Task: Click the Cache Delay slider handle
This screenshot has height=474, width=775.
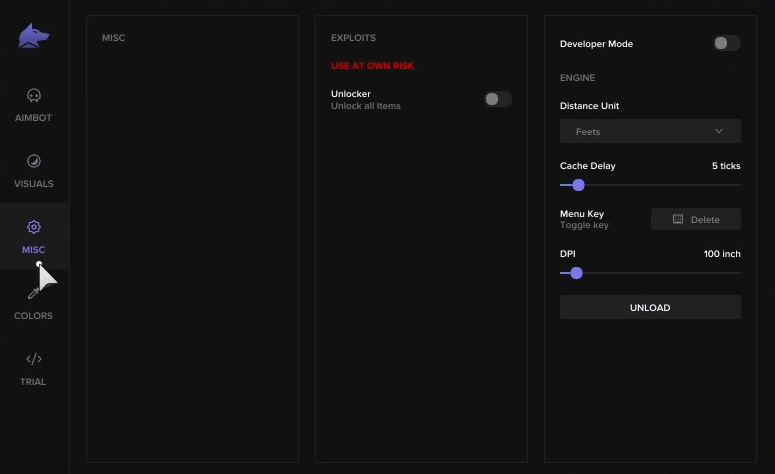Action: pyautogui.click(x=578, y=185)
